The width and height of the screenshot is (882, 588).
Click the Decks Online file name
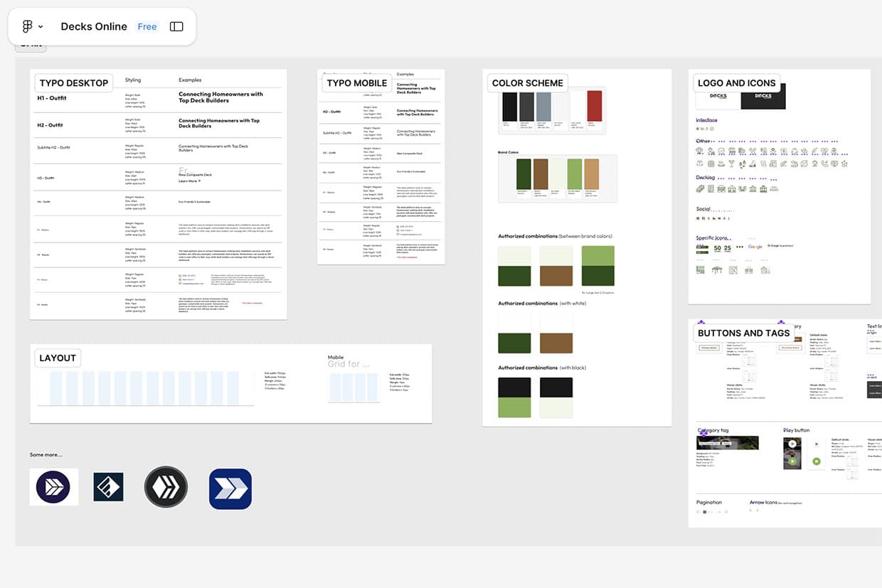pyautogui.click(x=94, y=26)
